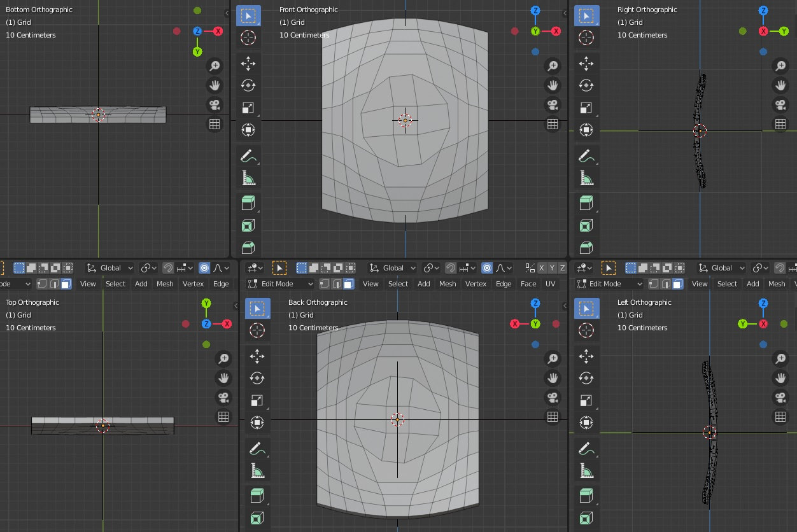Open the Vertex menu in Top Orthographic header
The image size is (797, 532).
193,284
